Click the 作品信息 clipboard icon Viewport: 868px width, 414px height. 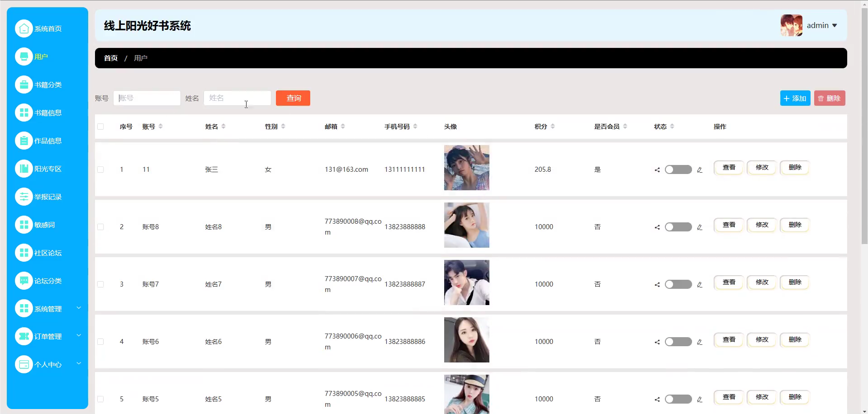[x=24, y=141]
